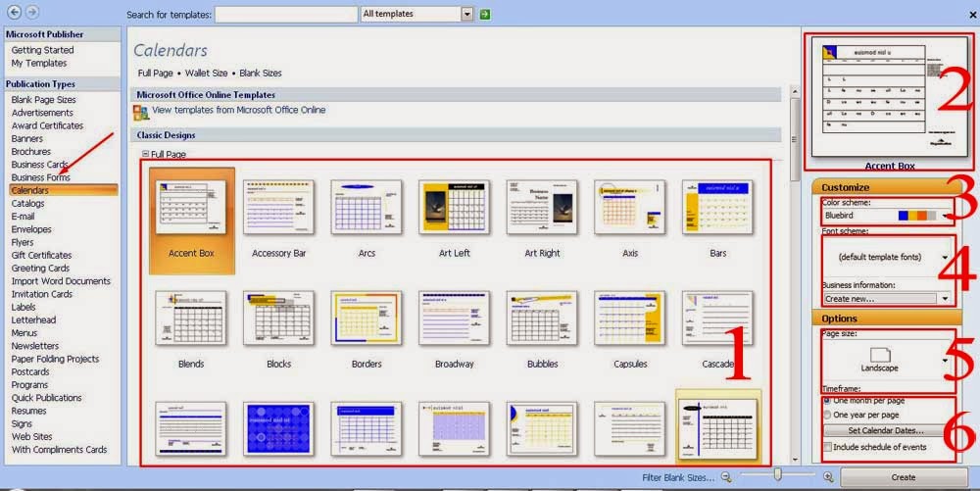Click the zoom in magnifier icon

828,476
